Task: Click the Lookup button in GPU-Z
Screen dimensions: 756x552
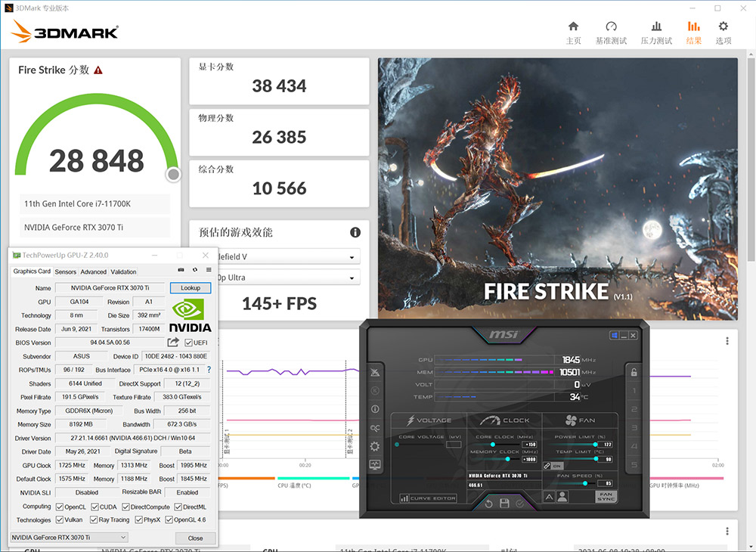Action: 191,288
